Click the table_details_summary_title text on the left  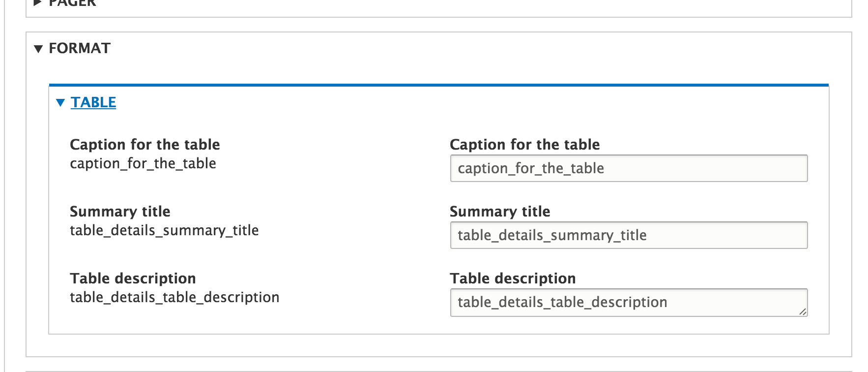pyautogui.click(x=164, y=230)
